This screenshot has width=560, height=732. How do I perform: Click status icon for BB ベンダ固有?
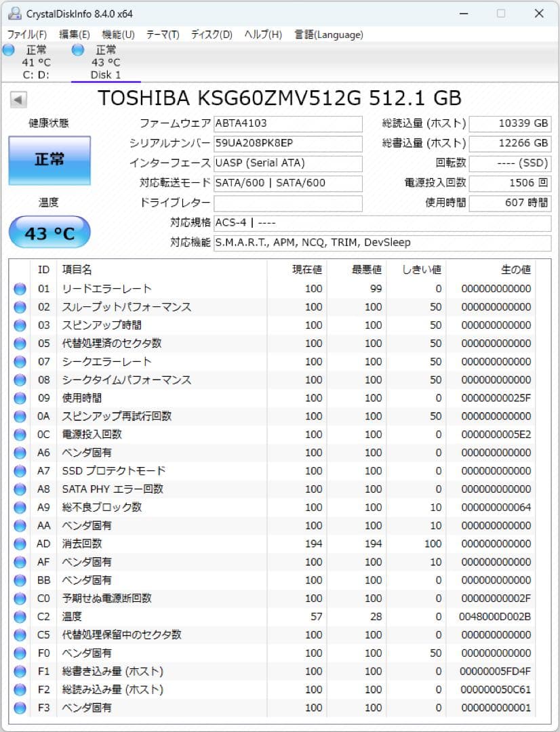point(20,580)
